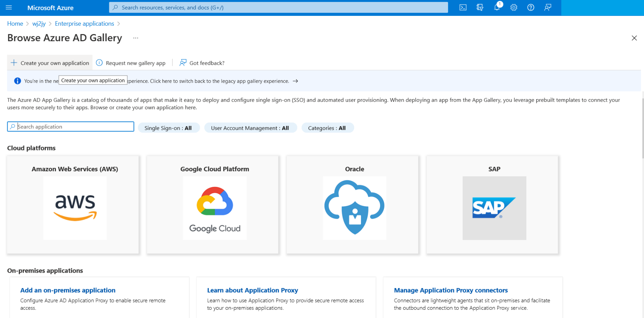Screen dimensions: 644x318
Task: Open the notifications bell
Action: [497, 8]
